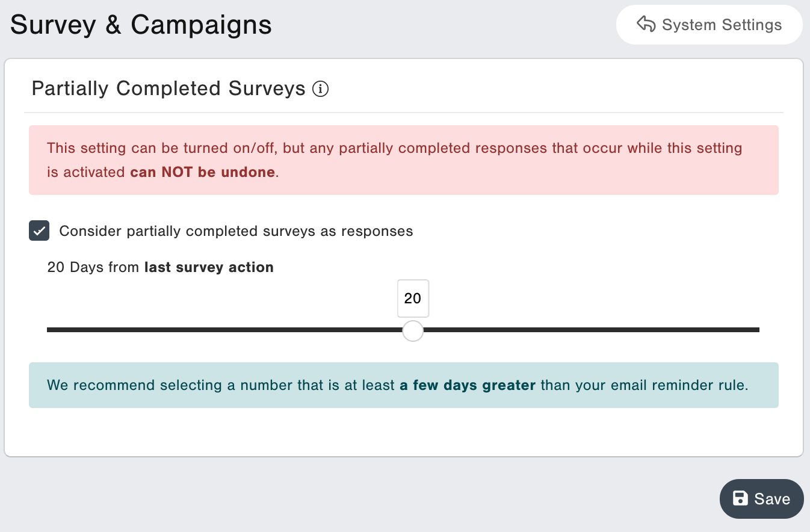
Task: Uncheck the partially completed surveys checkbox
Action: 39,231
